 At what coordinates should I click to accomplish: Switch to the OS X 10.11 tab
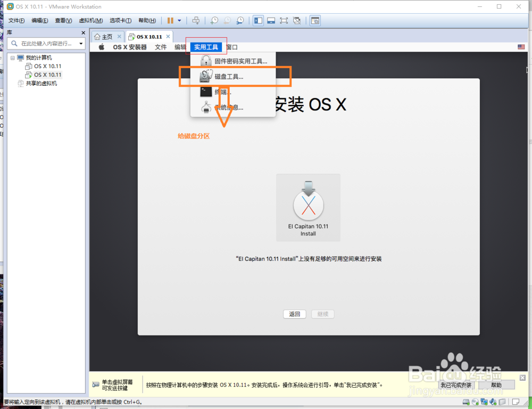coord(149,37)
